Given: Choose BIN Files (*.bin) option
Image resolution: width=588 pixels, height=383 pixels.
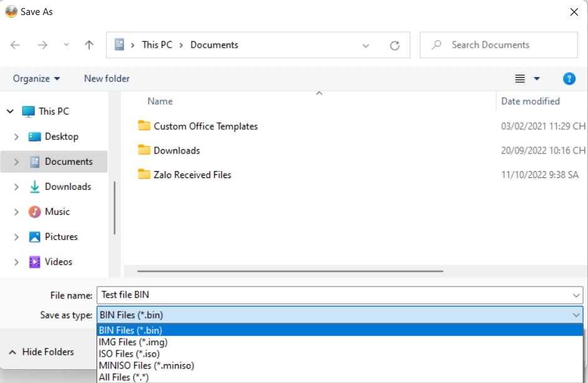Looking at the screenshot, I should [x=340, y=330].
